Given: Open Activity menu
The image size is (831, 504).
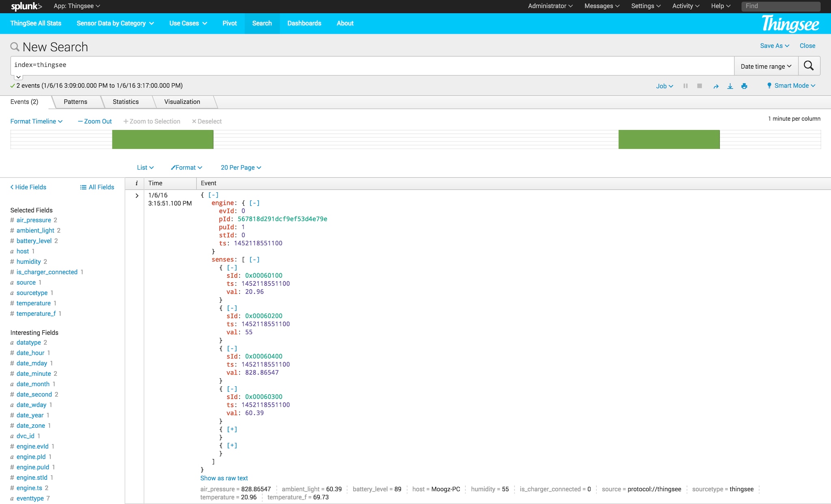Looking at the screenshot, I should point(686,6).
